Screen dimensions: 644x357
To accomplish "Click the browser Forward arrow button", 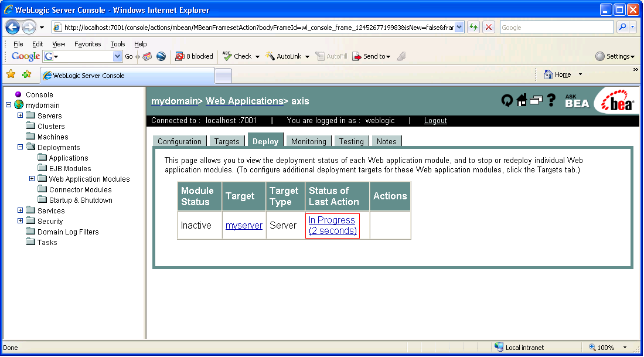I will (29, 28).
